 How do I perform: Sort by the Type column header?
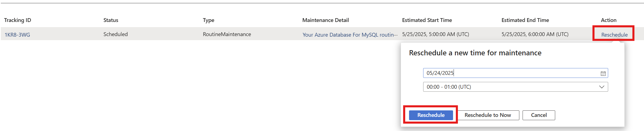coord(209,20)
